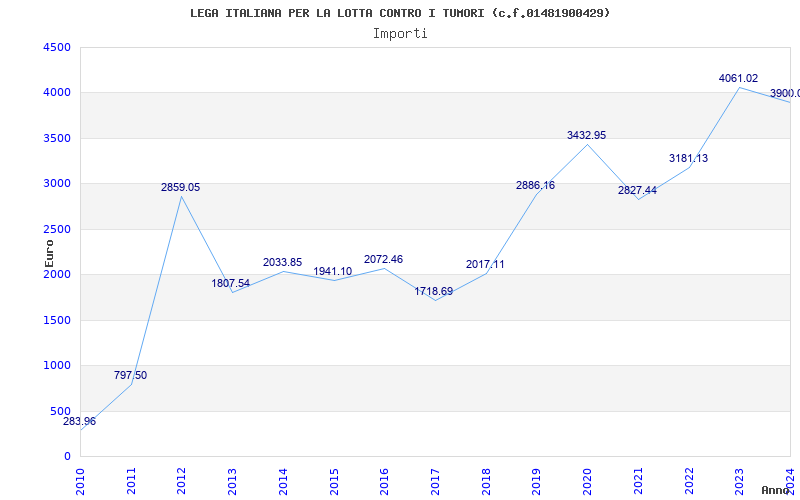The width and height of the screenshot is (800, 500).
Task: Click the data label 2072.46
Action: (x=383, y=259)
